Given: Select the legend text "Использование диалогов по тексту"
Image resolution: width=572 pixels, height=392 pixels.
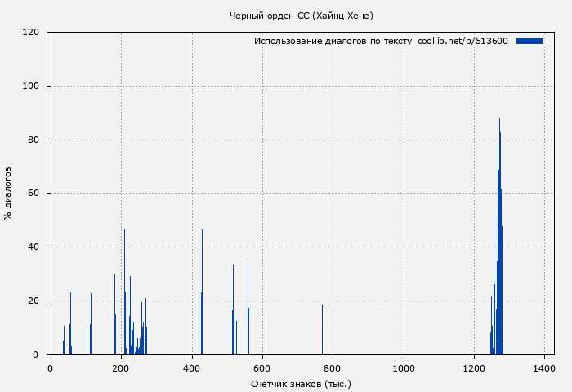Looking at the screenshot, I should pos(333,41).
